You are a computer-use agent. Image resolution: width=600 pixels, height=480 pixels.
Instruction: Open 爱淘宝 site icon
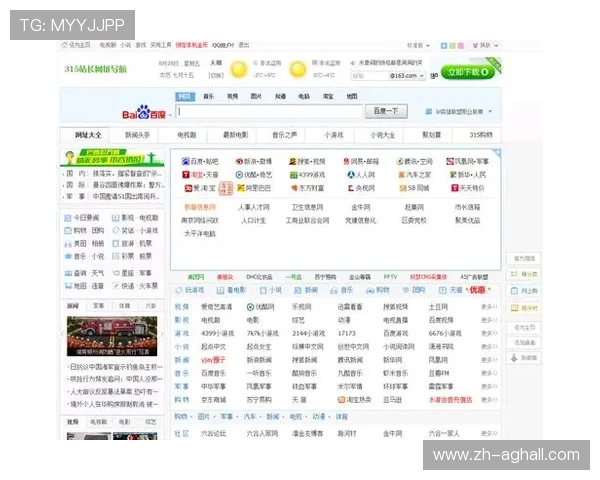188,188
